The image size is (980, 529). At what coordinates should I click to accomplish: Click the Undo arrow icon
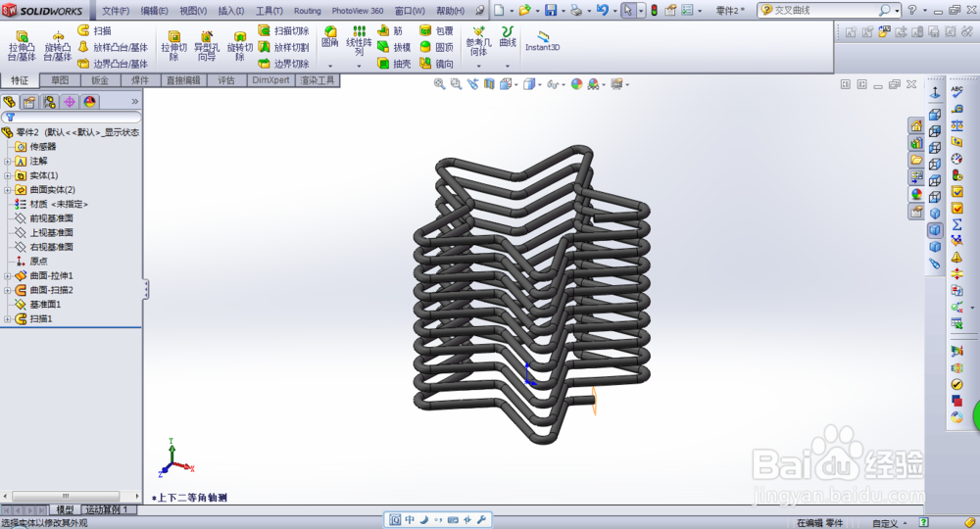(602, 10)
